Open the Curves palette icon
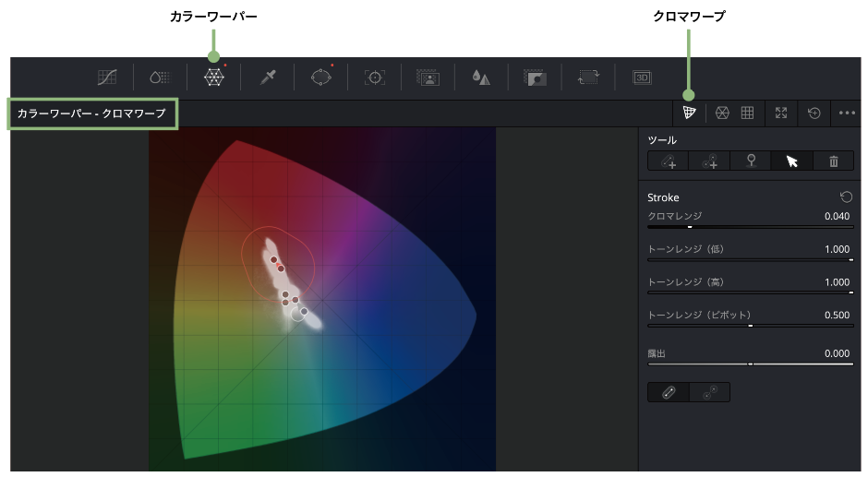Screen dimensions: 868x477 pyautogui.click(x=108, y=78)
